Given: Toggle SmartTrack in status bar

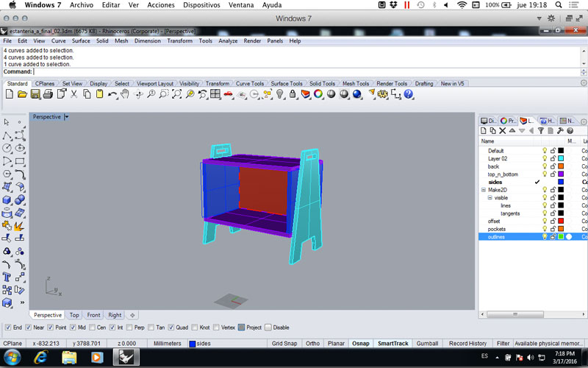Looking at the screenshot, I should pos(393,344).
